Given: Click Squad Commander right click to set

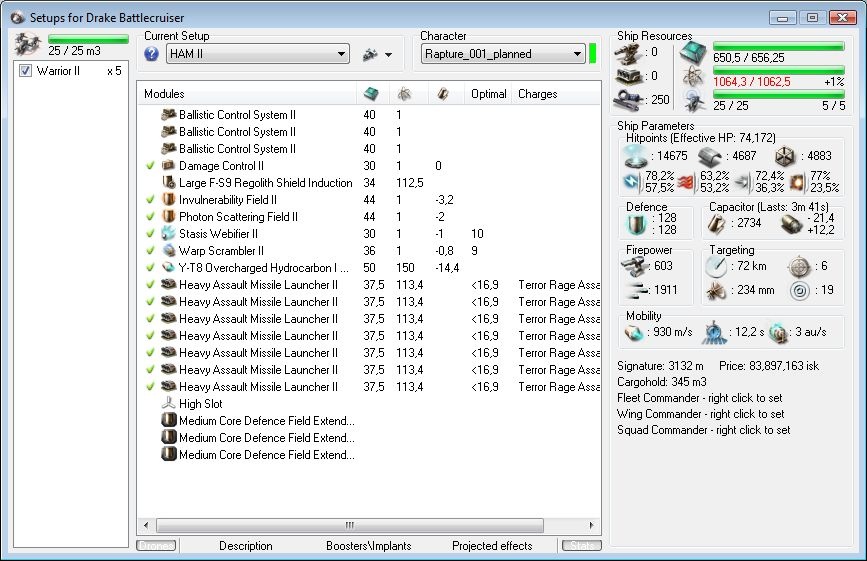Looking at the screenshot, I should point(703,430).
